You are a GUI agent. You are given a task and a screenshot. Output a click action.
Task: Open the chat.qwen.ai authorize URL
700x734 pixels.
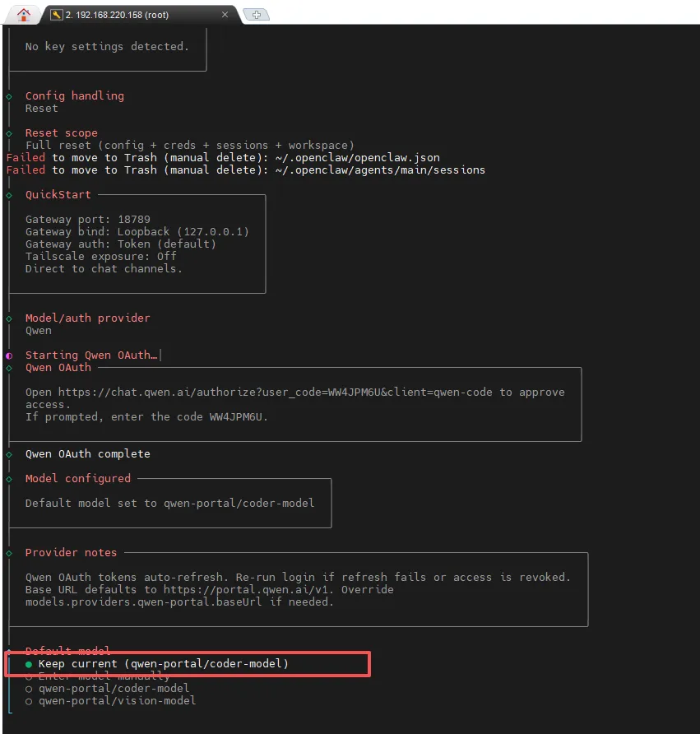[x=275, y=393]
